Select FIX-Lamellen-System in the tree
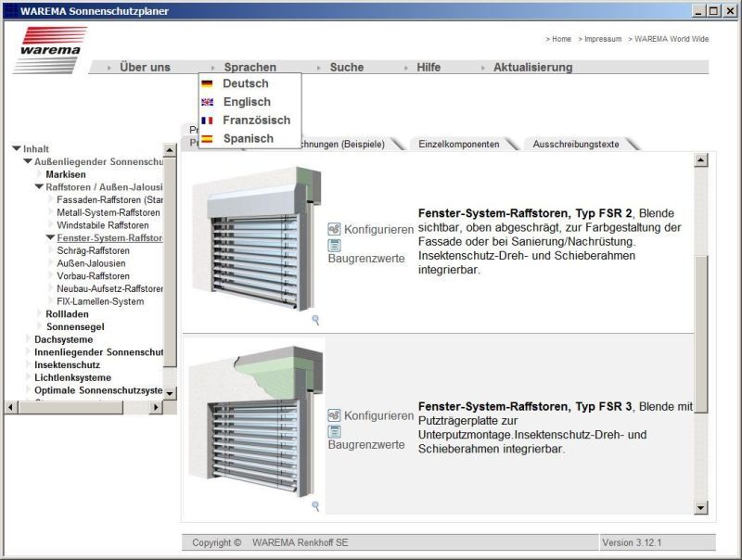Image resolution: width=742 pixels, height=560 pixels. click(x=100, y=301)
